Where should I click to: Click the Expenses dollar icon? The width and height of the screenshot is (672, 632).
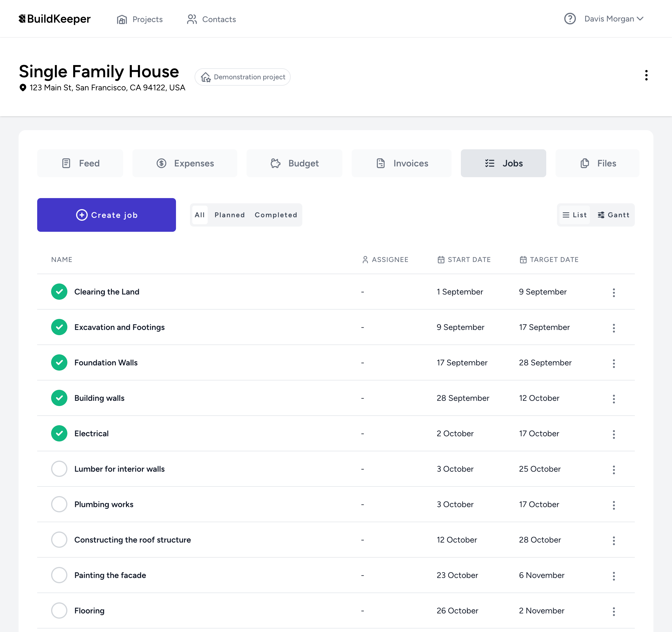[161, 163]
